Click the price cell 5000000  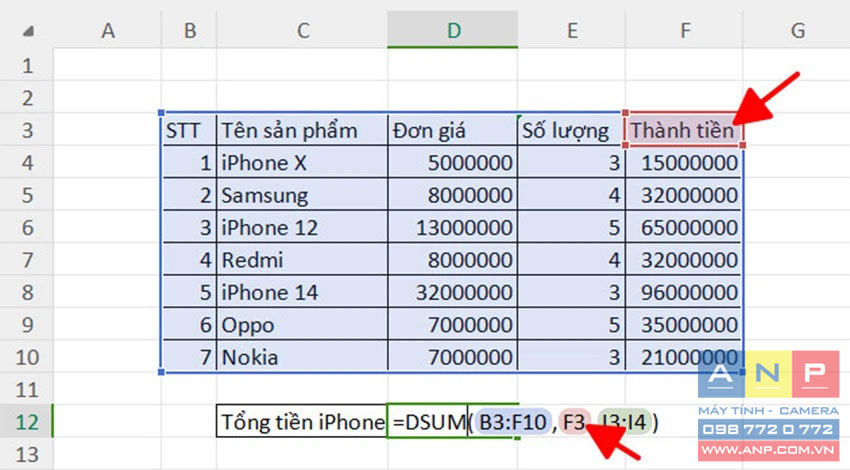pos(453,163)
